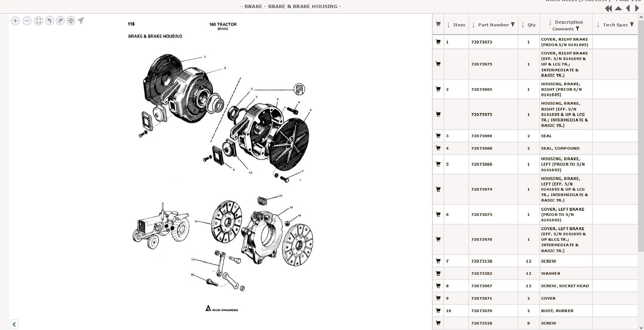Zoom in on the brake diagram
Viewport: 644px width, 330px height.
[15, 21]
